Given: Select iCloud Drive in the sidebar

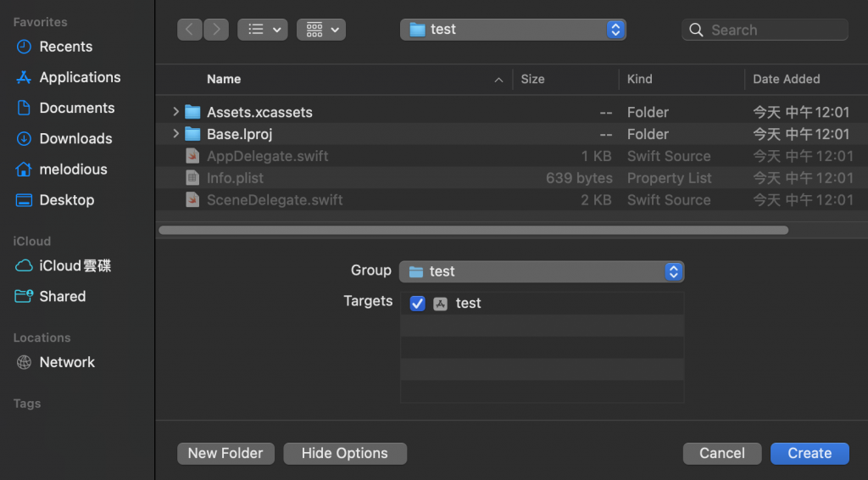Looking at the screenshot, I should 75,265.
